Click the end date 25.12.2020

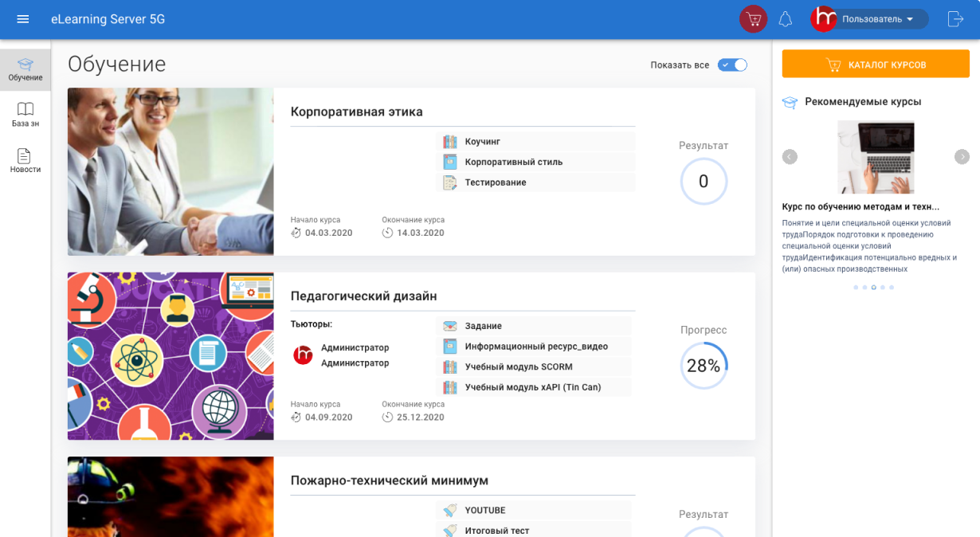coord(420,417)
